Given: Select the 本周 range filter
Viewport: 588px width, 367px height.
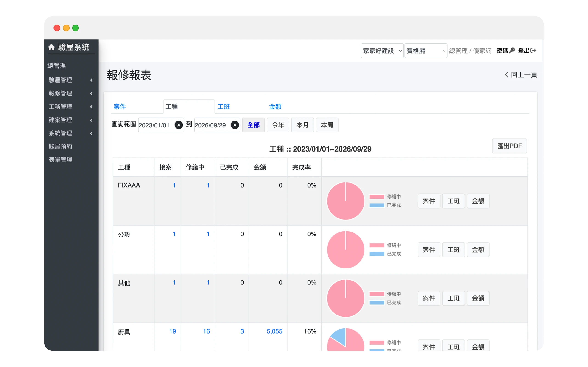Looking at the screenshot, I should 327,125.
